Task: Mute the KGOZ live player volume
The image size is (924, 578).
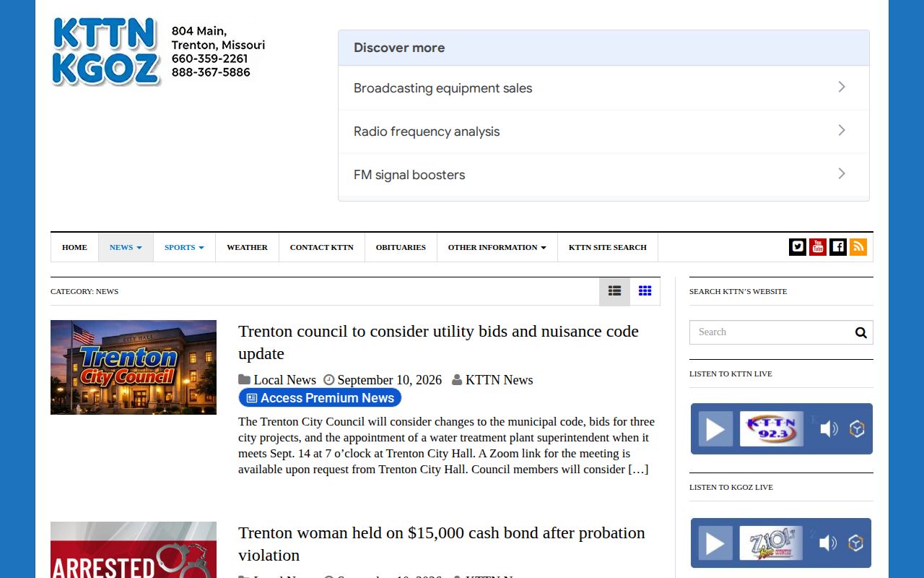Action: pyautogui.click(x=828, y=543)
